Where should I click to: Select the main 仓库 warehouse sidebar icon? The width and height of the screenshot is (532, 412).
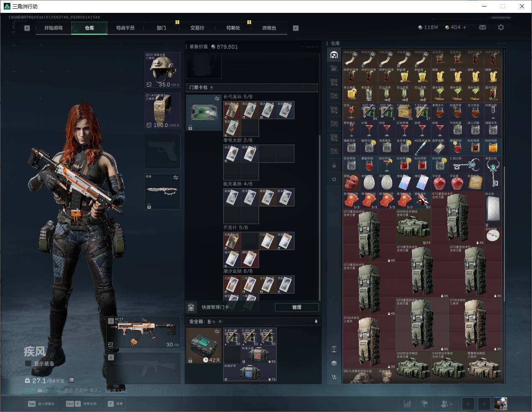334,55
